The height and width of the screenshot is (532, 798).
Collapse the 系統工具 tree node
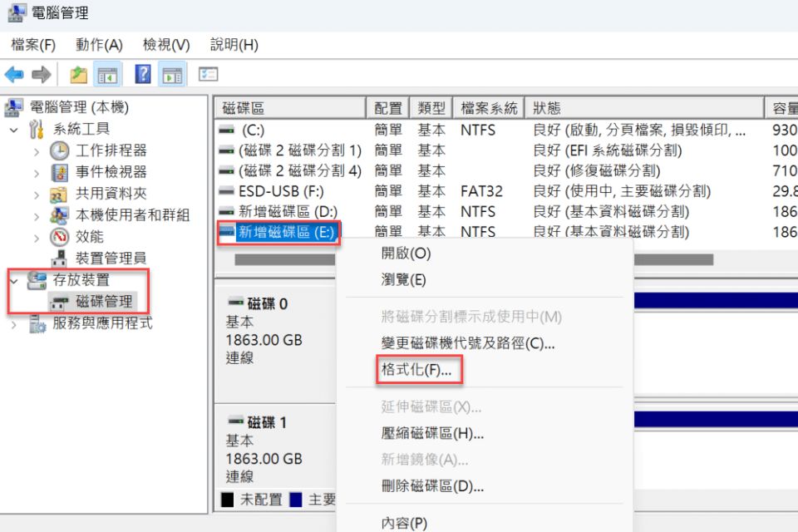point(14,130)
